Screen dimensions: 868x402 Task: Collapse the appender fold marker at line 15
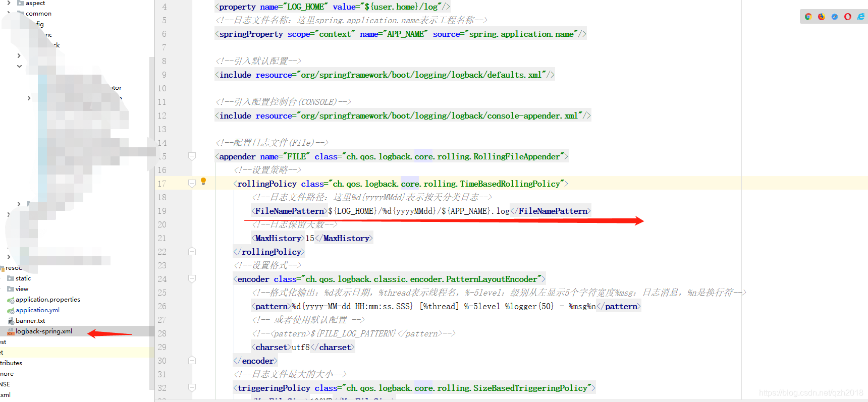click(192, 156)
